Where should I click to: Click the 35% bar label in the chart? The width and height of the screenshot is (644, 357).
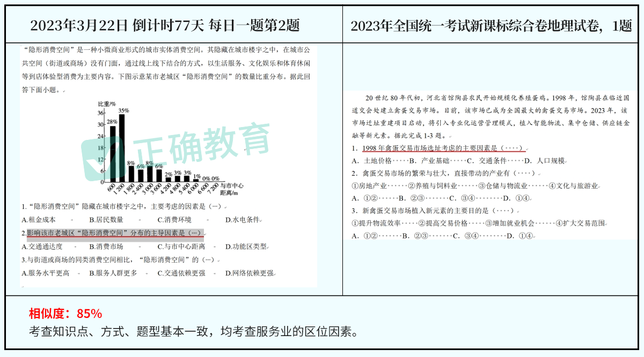[x=123, y=110]
